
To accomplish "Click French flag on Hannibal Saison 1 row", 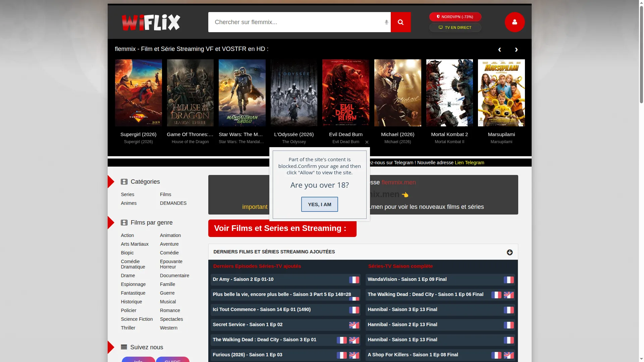I will [x=508, y=340].
